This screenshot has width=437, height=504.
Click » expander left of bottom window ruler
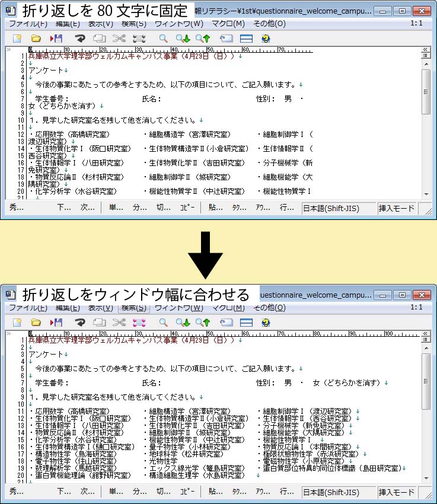(x=9, y=333)
